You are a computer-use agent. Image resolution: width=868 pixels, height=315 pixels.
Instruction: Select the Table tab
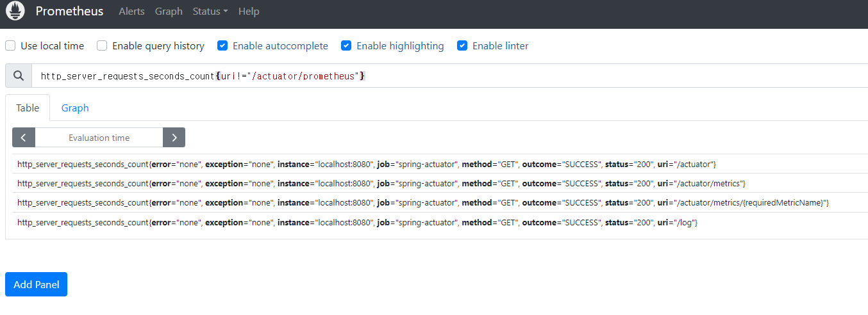point(28,108)
